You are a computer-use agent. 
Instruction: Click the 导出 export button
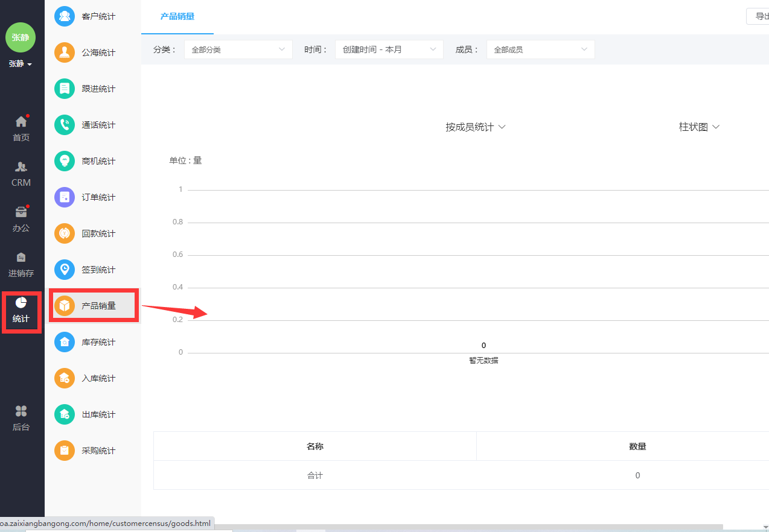coord(758,16)
